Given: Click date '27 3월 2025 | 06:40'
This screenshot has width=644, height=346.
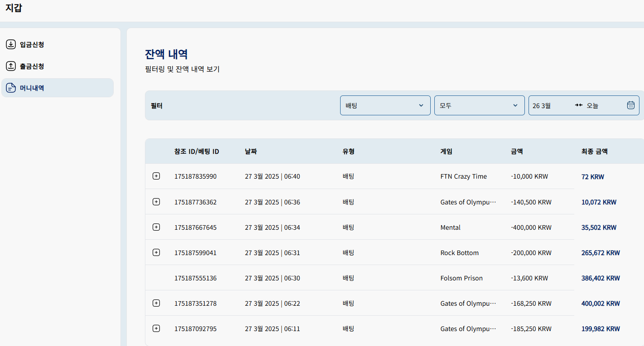Looking at the screenshot, I should point(273,176).
